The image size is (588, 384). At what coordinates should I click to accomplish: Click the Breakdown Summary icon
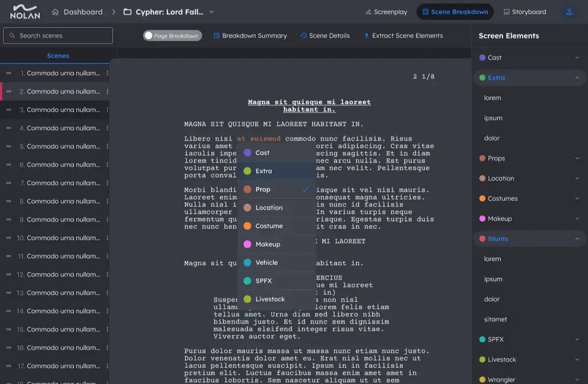click(216, 35)
